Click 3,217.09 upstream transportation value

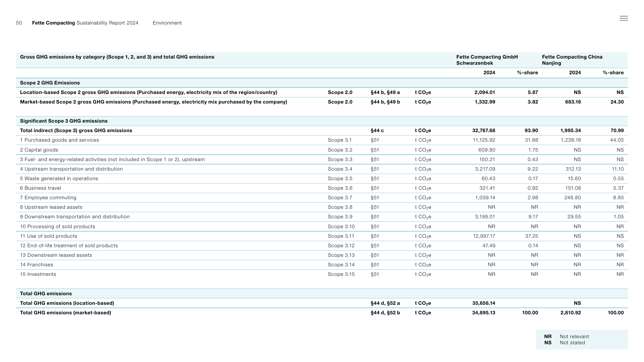[485, 169]
